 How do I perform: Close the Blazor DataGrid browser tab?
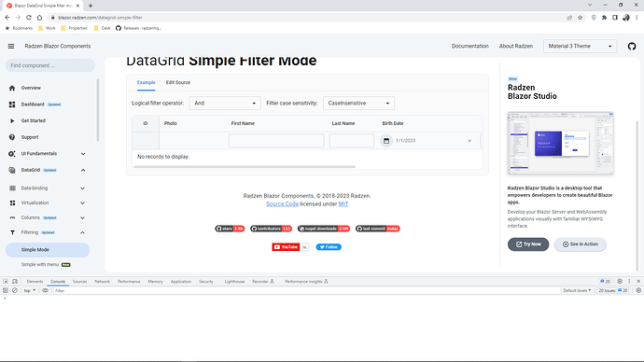coord(77,6)
